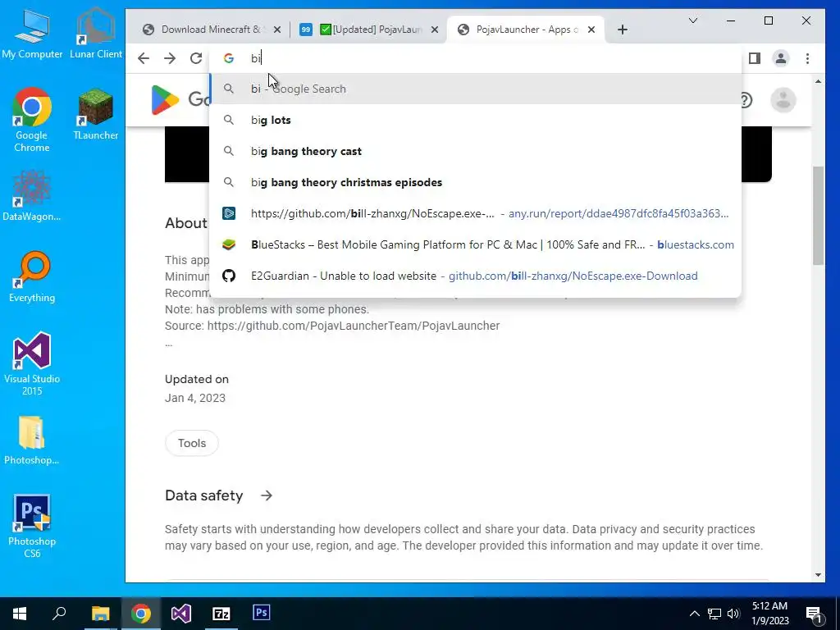
Task: Open Visual Studio taskbar icon
Action: click(x=181, y=614)
